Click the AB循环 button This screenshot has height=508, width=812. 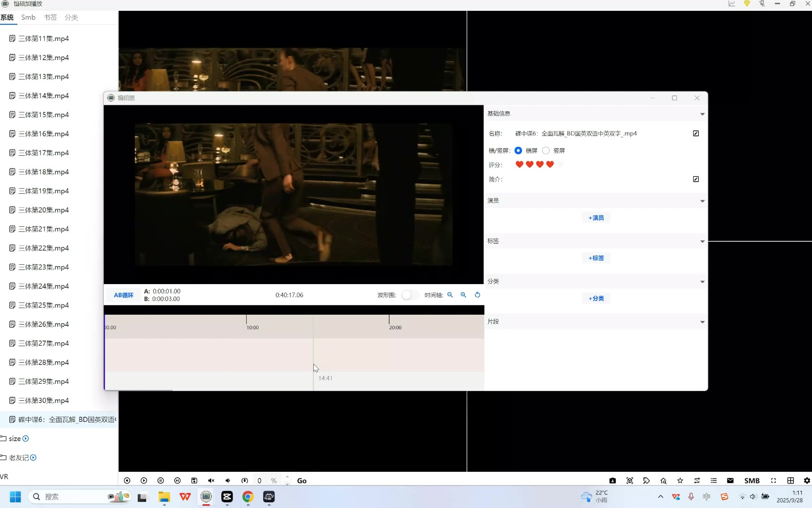124,295
